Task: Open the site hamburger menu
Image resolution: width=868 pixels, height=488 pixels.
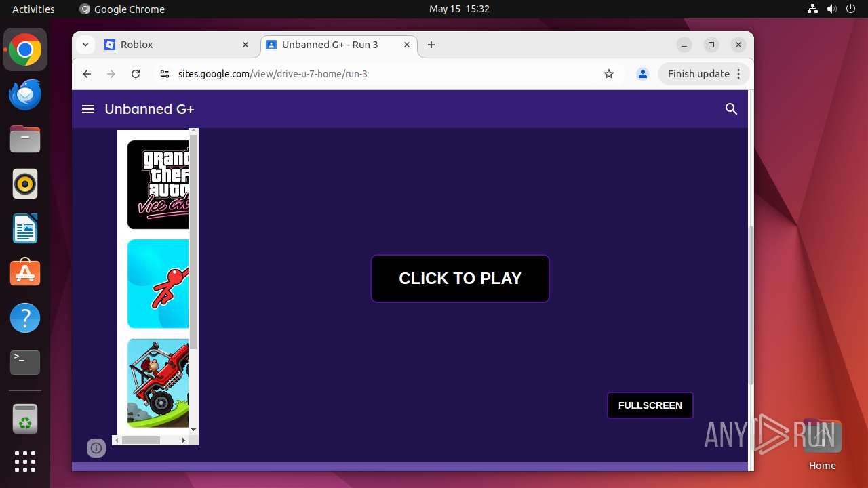Action: (x=88, y=109)
